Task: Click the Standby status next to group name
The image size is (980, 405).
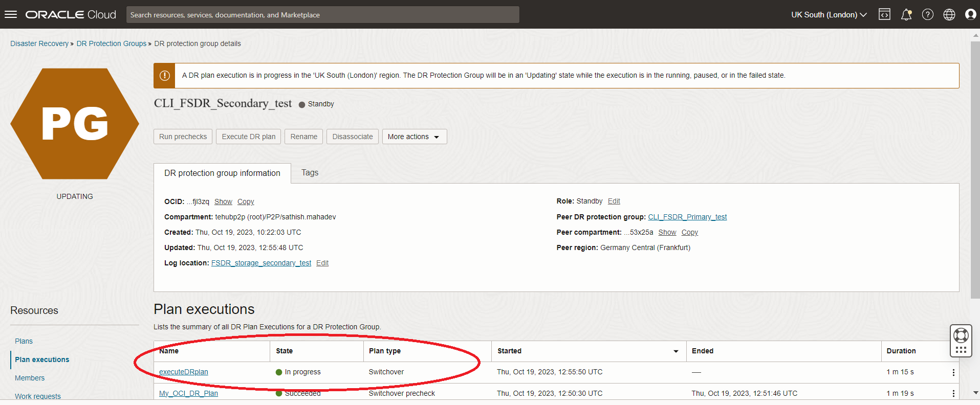Action: coord(316,104)
